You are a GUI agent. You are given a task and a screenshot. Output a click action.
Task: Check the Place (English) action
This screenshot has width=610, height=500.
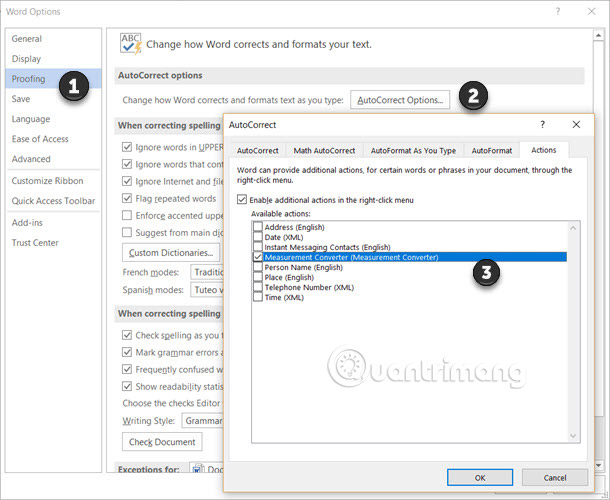point(258,277)
